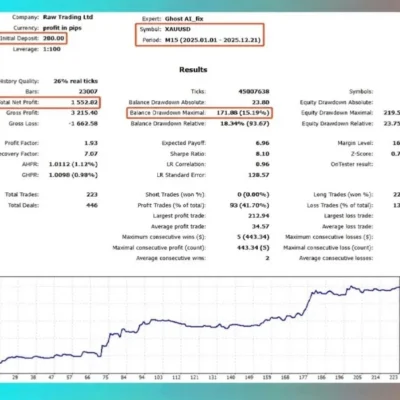
Task: Click the Profit Factor value 1.93
Action: tap(91, 143)
